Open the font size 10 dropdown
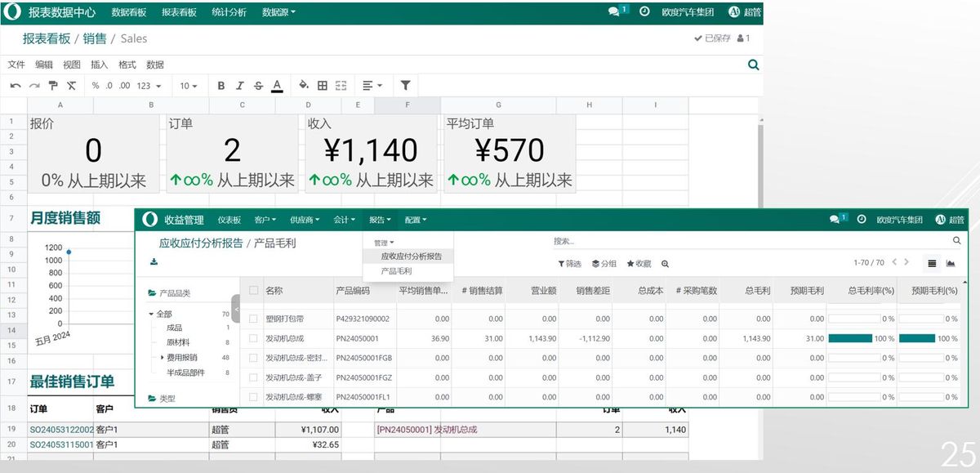This screenshot has height=473, width=980. tap(189, 86)
